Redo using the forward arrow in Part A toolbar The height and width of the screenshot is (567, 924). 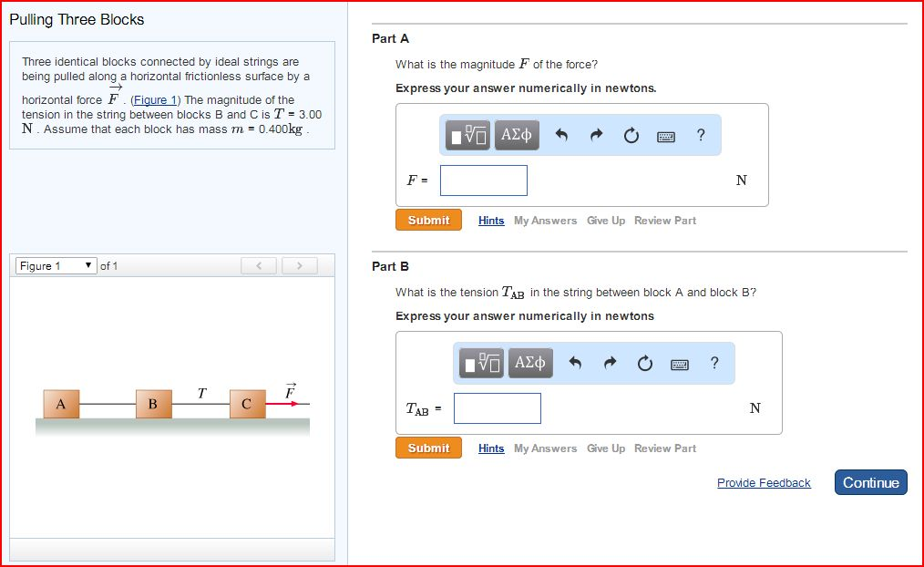click(x=596, y=134)
